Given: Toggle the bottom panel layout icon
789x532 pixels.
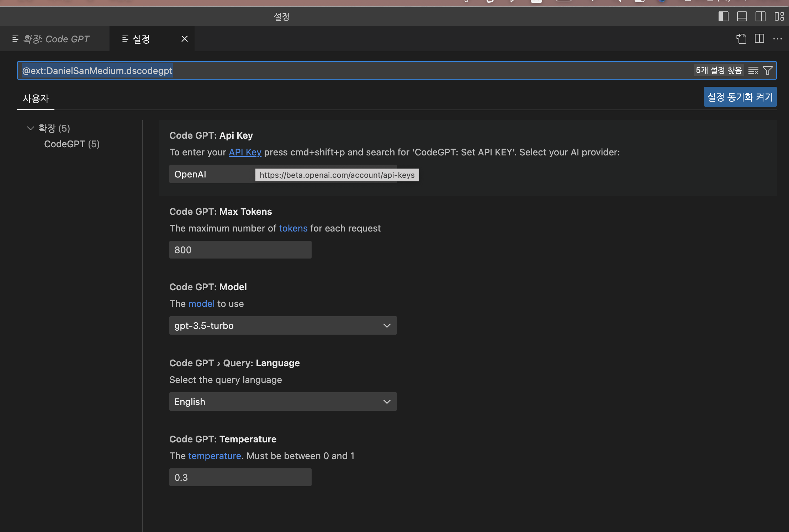Looking at the screenshot, I should (x=742, y=17).
